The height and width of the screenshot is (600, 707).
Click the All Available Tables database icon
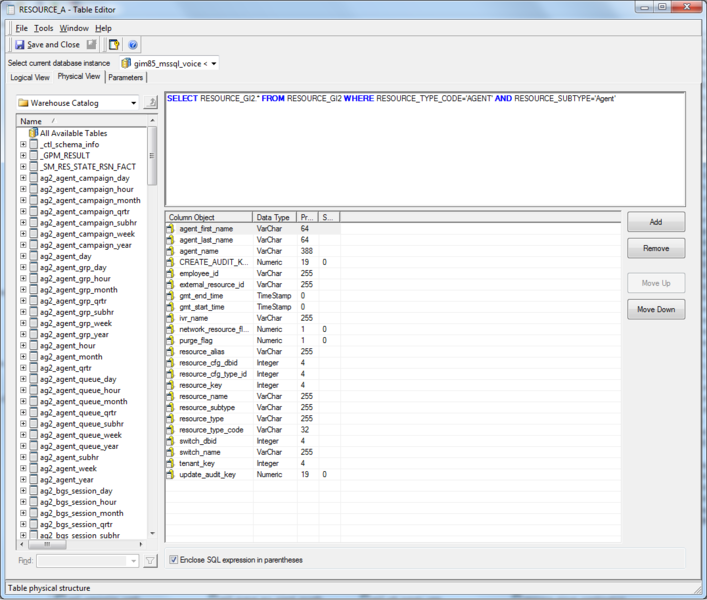pyautogui.click(x=33, y=133)
